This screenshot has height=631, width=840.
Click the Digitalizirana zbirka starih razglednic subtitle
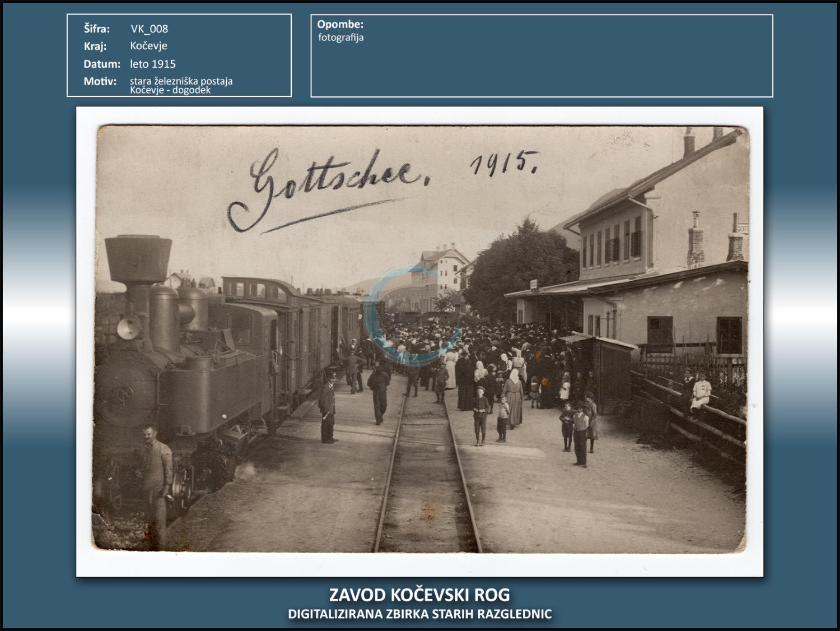(419, 614)
